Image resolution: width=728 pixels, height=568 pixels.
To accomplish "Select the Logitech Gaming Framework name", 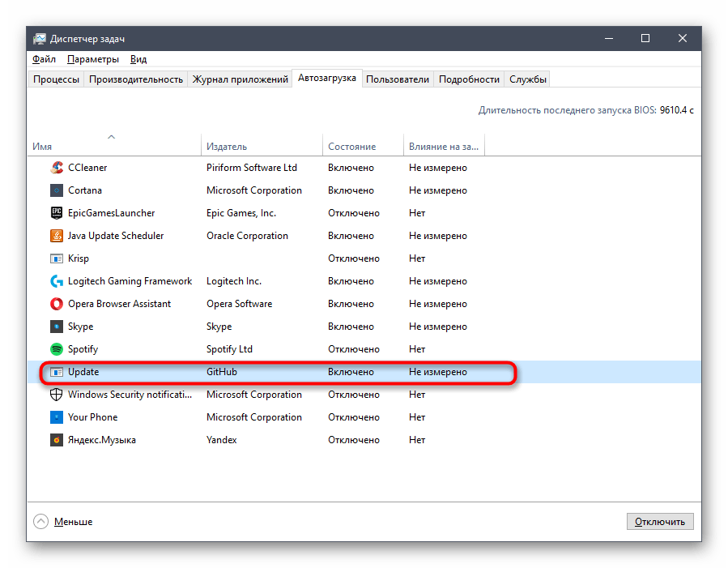I will (130, 281).
